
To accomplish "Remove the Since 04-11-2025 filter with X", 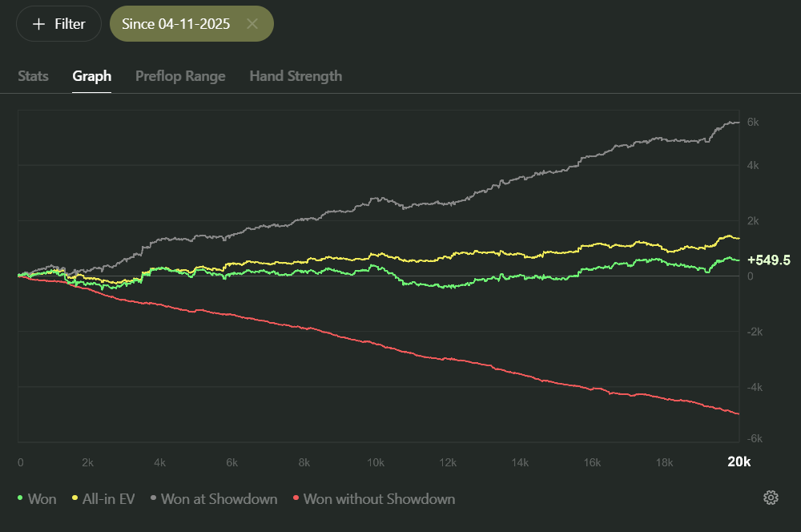I will click(252, 24).
